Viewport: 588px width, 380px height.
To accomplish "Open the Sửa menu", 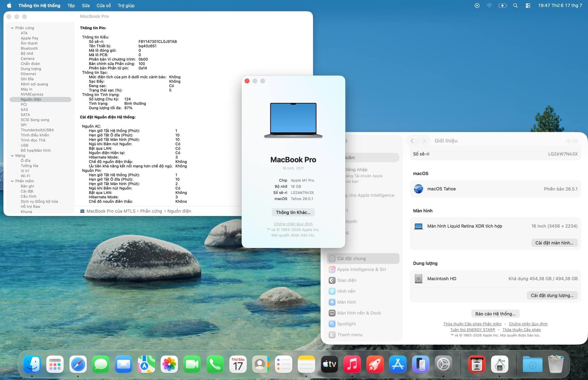I will [x=86, y=5].
